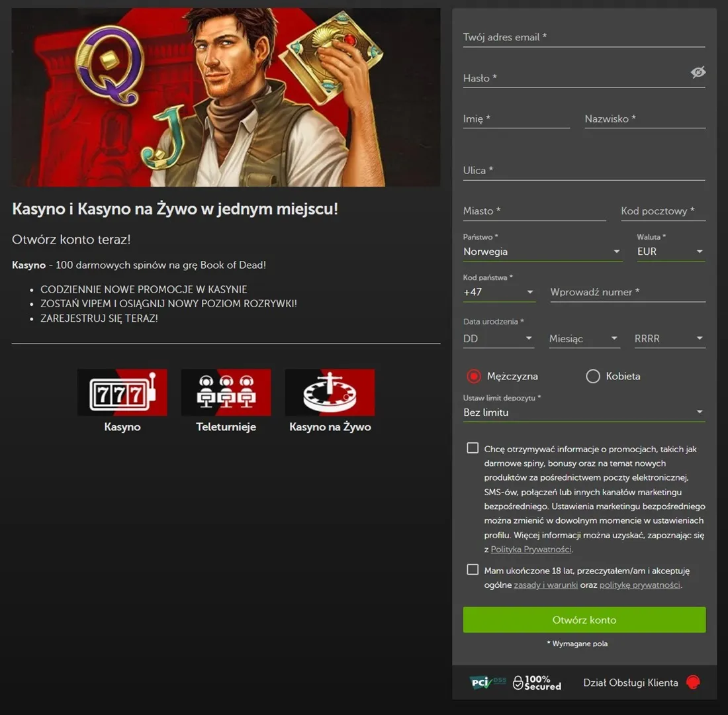Select the Kobieta radio button
728x715 pixels.
(593, 376)
